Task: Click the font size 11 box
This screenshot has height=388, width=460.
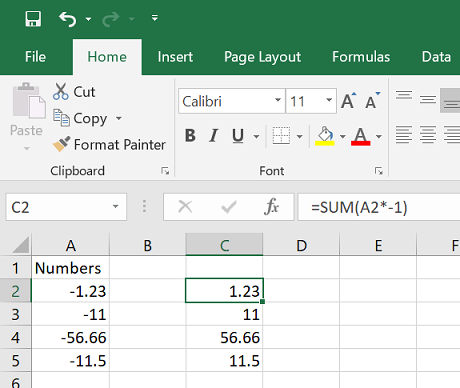Action: tap(304, 101)
